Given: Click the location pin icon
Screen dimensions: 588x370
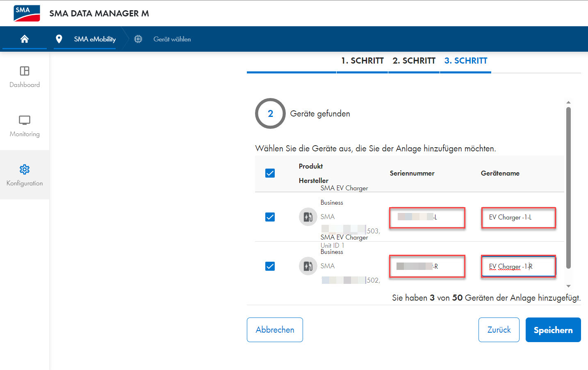Looking at the screenshot, I should point(59,39).
